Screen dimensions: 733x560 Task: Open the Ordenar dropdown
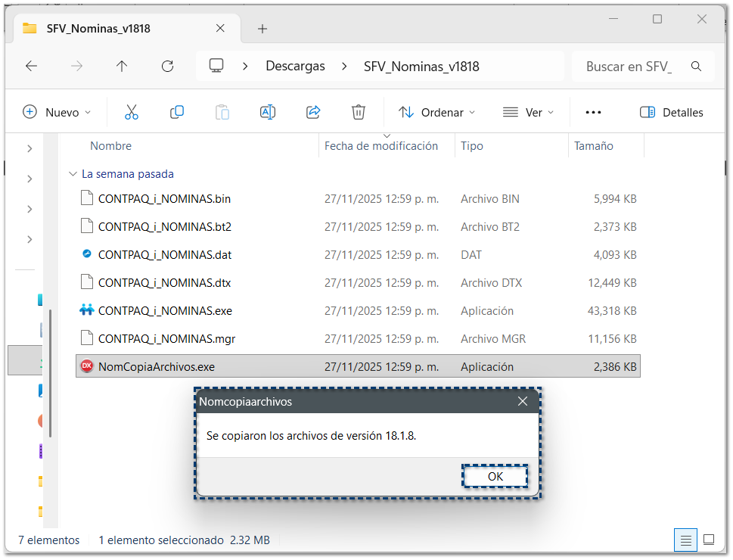point(436,112)
